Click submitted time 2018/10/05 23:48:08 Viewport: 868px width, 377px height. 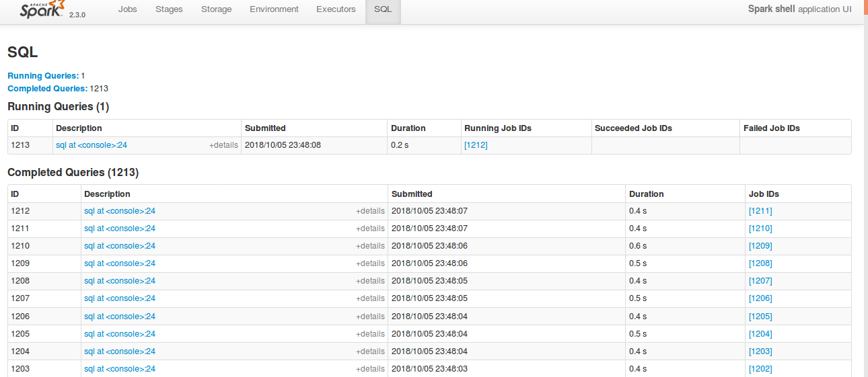pos(283,145)
